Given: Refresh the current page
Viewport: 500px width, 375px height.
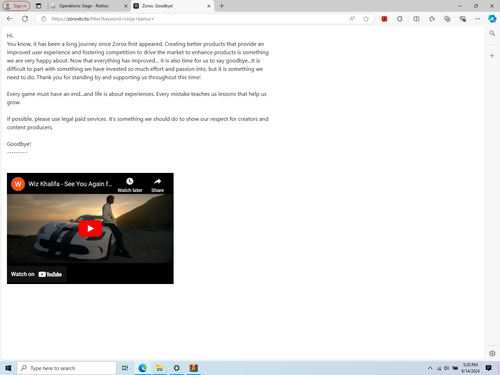Looking at the screenshot, I should pos(25,19).
